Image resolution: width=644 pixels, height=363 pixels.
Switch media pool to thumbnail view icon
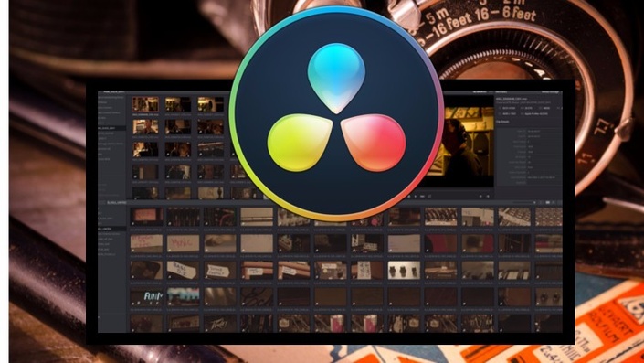tap(547, 202)
